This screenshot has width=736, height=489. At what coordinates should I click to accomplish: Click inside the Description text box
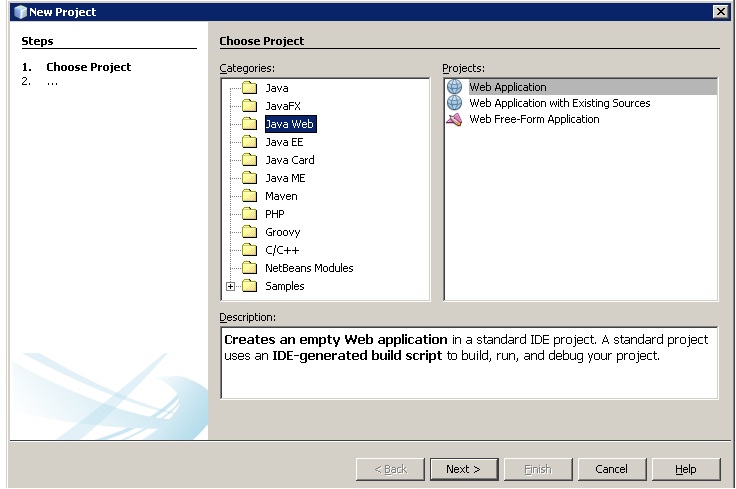(x=469, y=363)
